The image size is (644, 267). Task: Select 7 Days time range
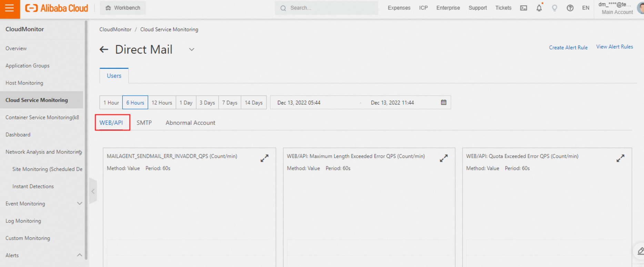point(230,102)
